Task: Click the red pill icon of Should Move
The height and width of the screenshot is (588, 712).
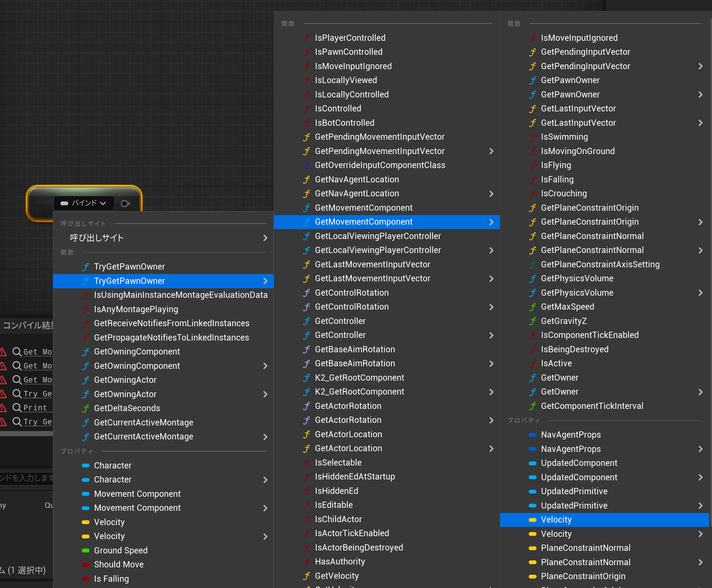Action: (x=86, y=564)
